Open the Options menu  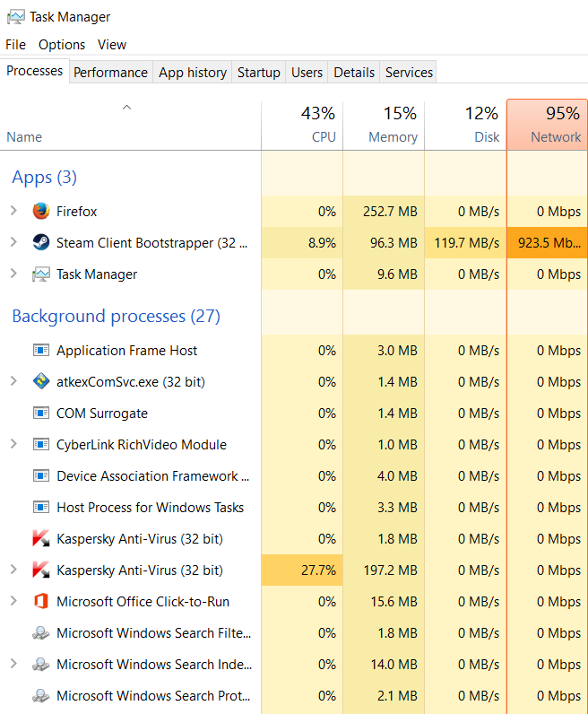click(62, 45)
